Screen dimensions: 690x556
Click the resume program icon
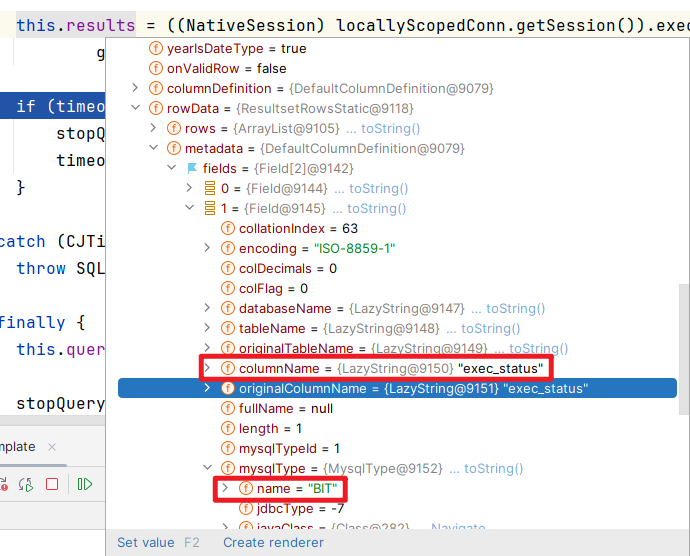coord(84,484)
